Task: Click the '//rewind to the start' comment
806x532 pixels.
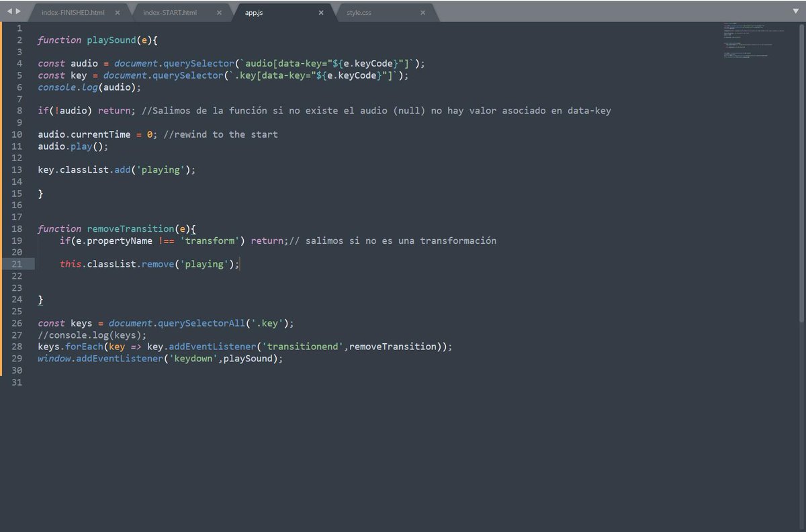Action: click(x=220, y=134)
